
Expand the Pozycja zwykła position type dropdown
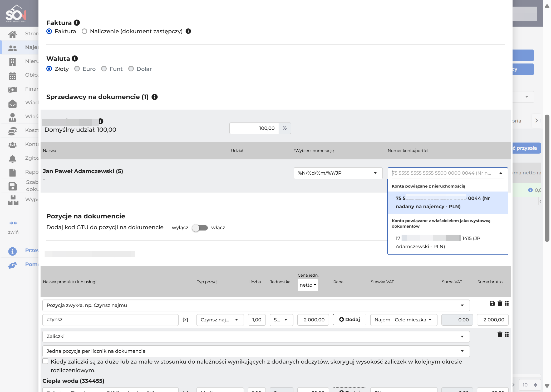pyautogui.click(x=256, y=305)
